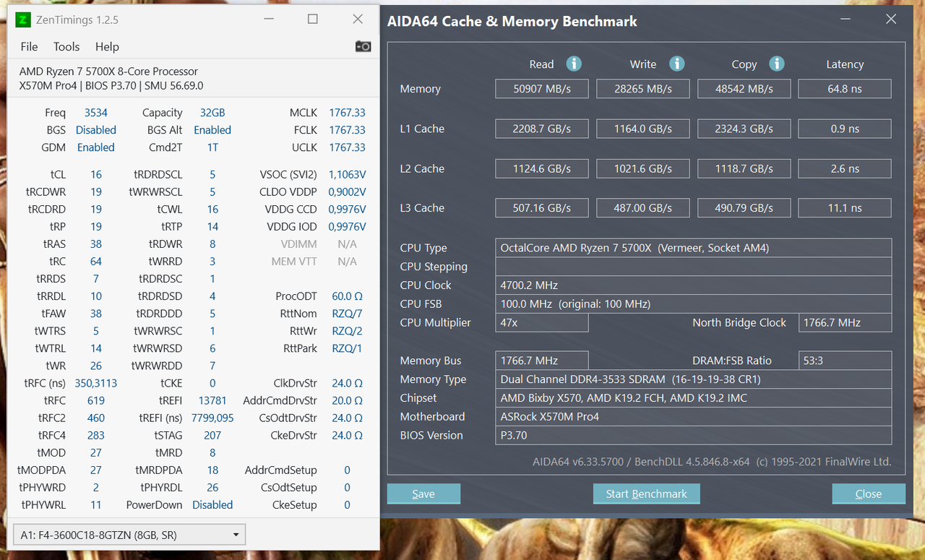Click the North Bridge Clock 1766.7 MHz field

(x=845, y=323)
